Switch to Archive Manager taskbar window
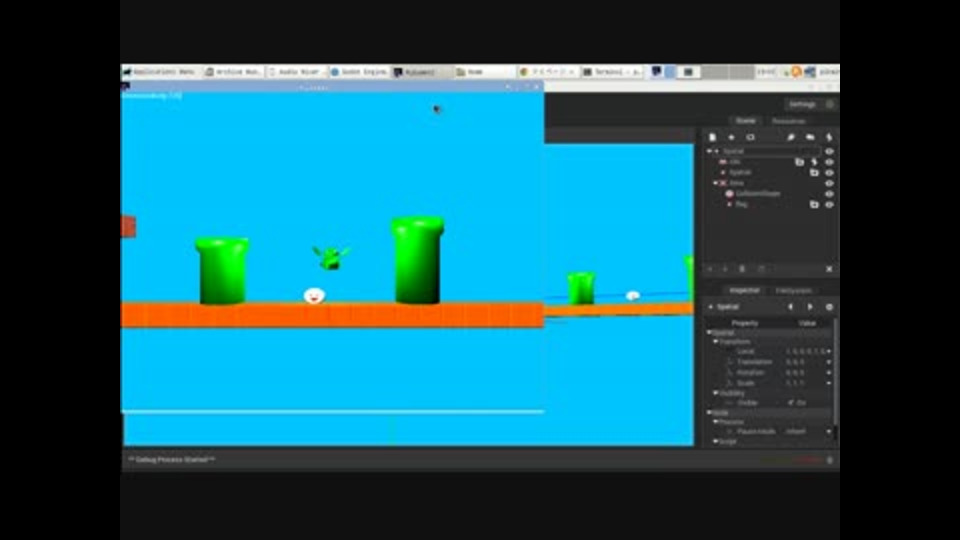 click(234, 72)
